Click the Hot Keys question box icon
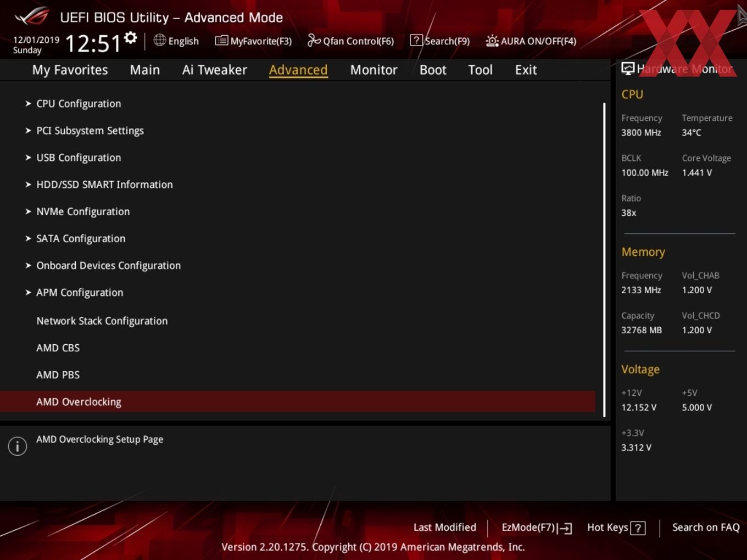This screenshot has height=560, width=747. click(638, 528)
